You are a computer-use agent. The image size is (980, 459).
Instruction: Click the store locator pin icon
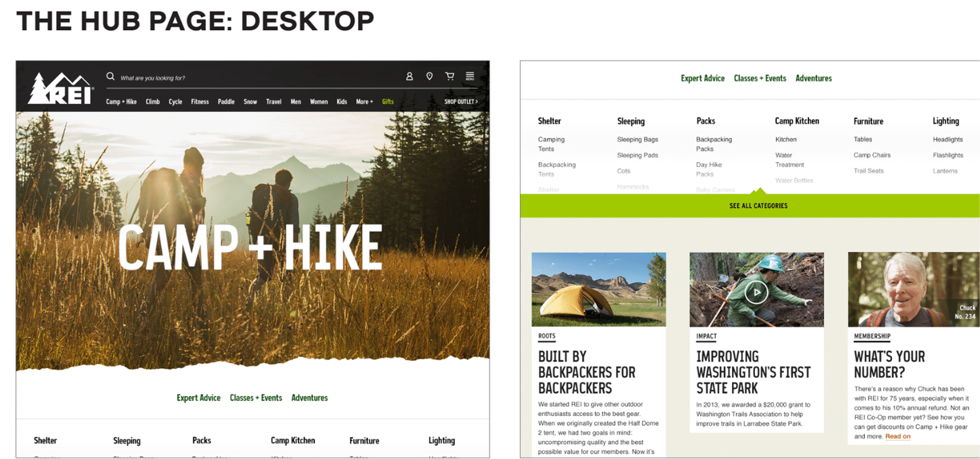click(x=429, y=76)
